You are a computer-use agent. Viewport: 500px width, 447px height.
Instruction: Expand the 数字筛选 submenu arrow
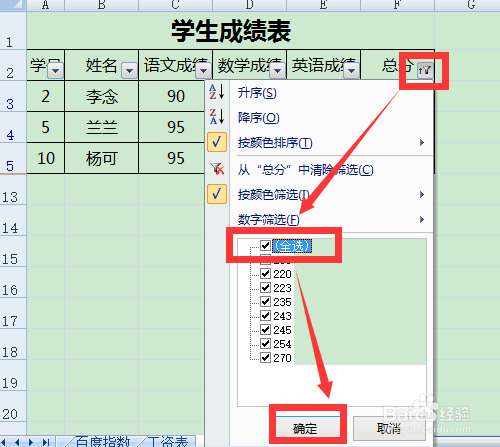(422, 219)
